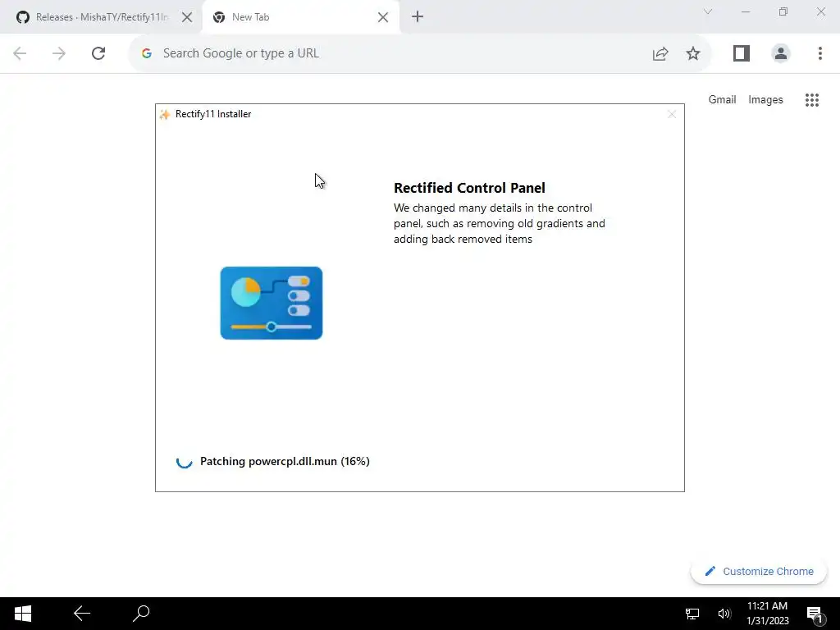Restore down the Chrome window

click(x=783, y=11)
